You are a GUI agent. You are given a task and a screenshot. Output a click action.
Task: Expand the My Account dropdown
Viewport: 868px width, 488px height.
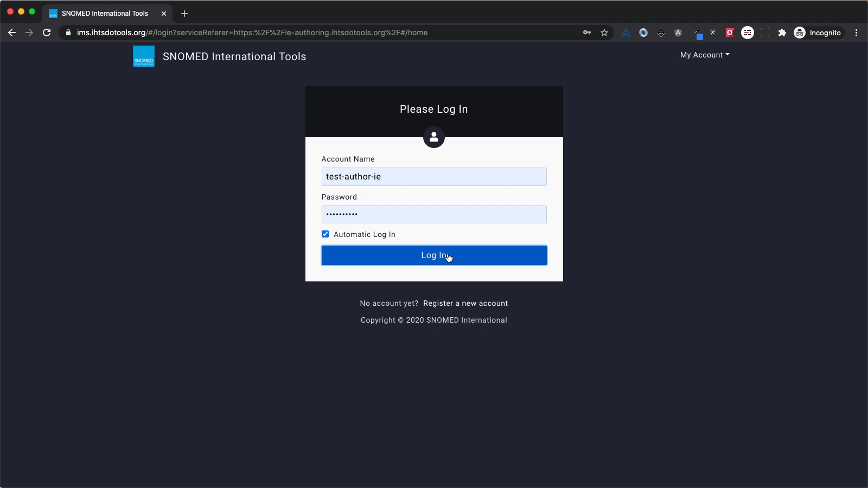(x=705, y=55)
